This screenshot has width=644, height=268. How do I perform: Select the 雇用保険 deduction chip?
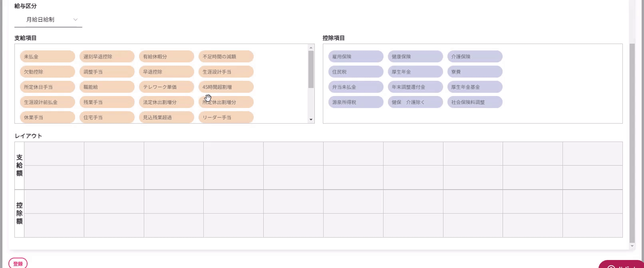point(356,57)
